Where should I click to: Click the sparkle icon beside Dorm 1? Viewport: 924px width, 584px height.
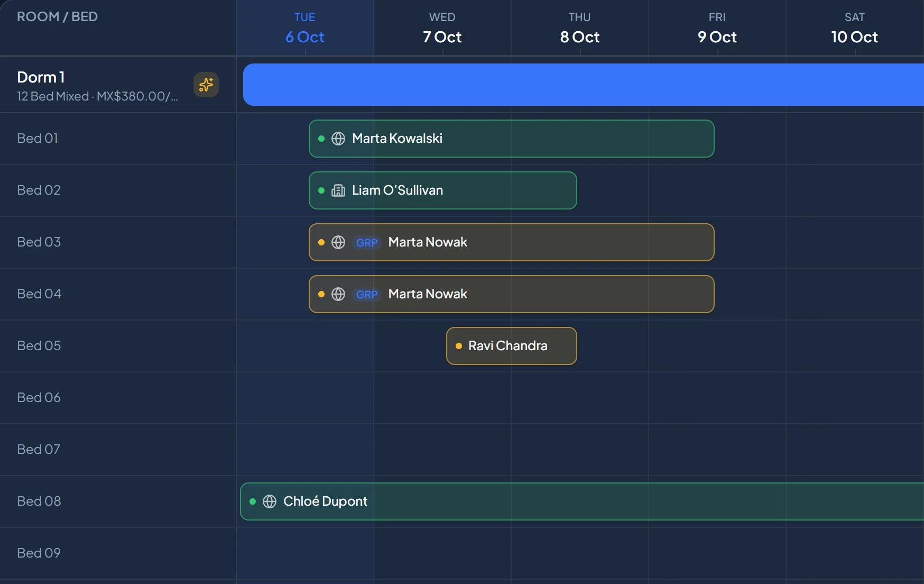pyautogui.click(x=206, y=85)
